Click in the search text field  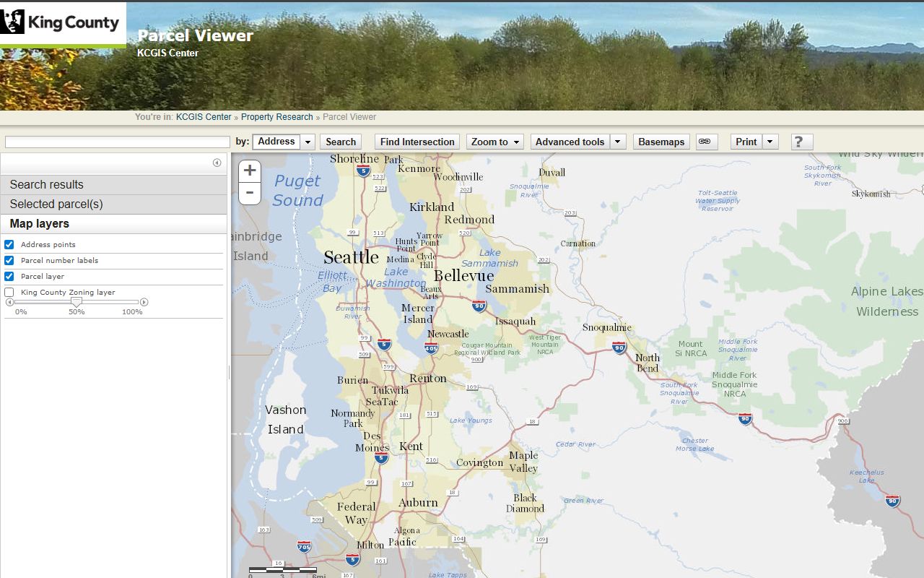click(x=118, y=142)
